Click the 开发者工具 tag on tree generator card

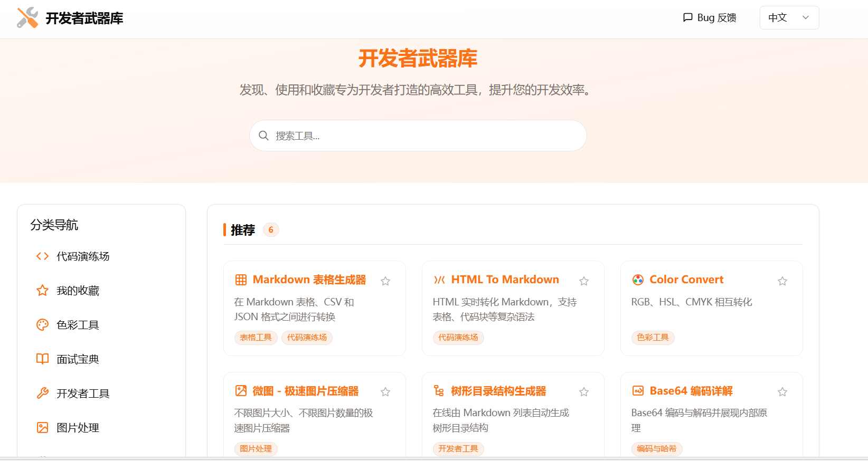(x=458, y=449)
